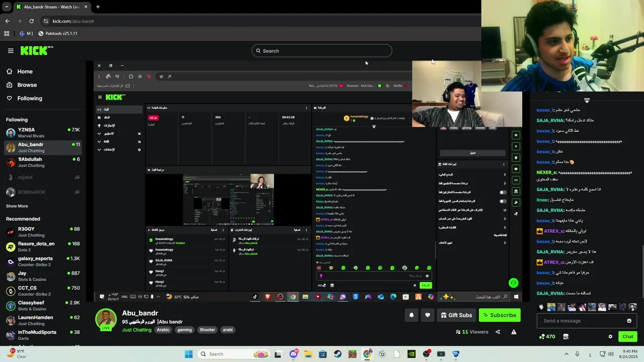
Task: Open site info icon in address bar
Action: pyautogui.click(x=46, y=21)
